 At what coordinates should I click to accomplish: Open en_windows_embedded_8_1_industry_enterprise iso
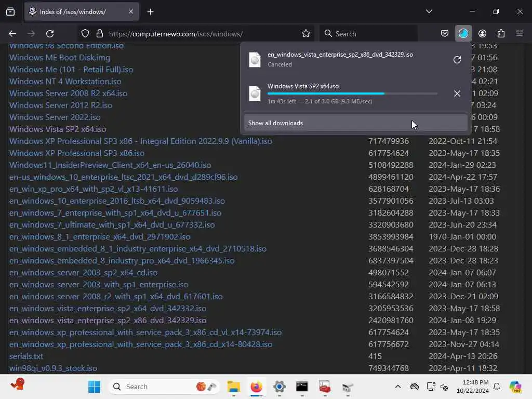point(138,249)
